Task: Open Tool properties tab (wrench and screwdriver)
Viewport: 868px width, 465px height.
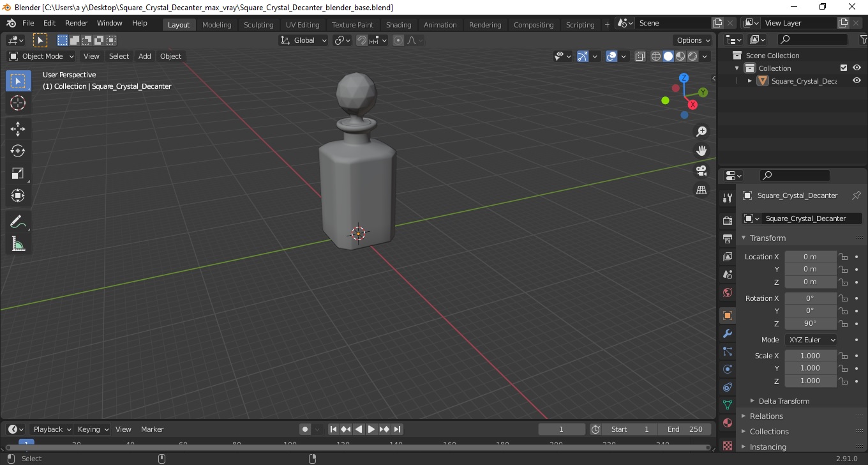Action: [x=728, y=197]
